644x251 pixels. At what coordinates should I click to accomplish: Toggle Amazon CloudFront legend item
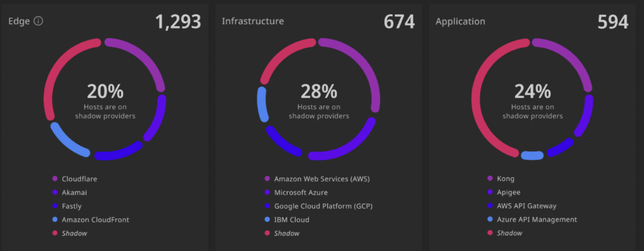click(x=91, y=220)
